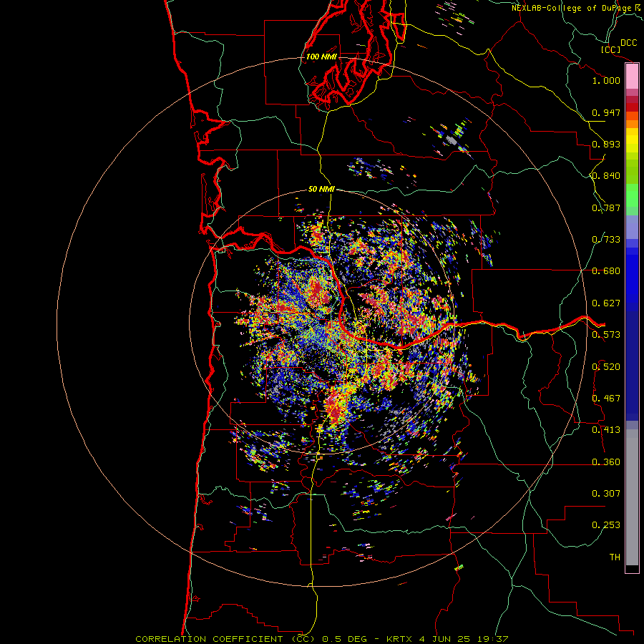Click the [CC] legend label
The height and width of the screenshot is (644, 644).
(x=611, y=49)
